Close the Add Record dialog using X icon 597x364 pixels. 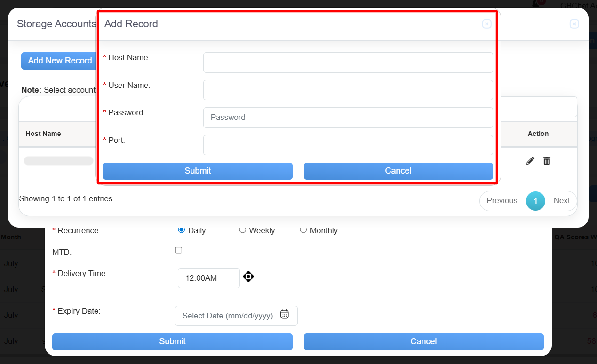tap(487, 24)
